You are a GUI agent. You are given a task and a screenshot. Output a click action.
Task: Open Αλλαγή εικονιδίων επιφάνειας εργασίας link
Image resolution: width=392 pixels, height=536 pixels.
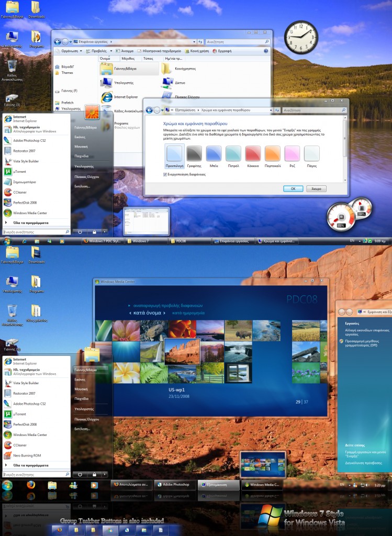pos(367,332)
